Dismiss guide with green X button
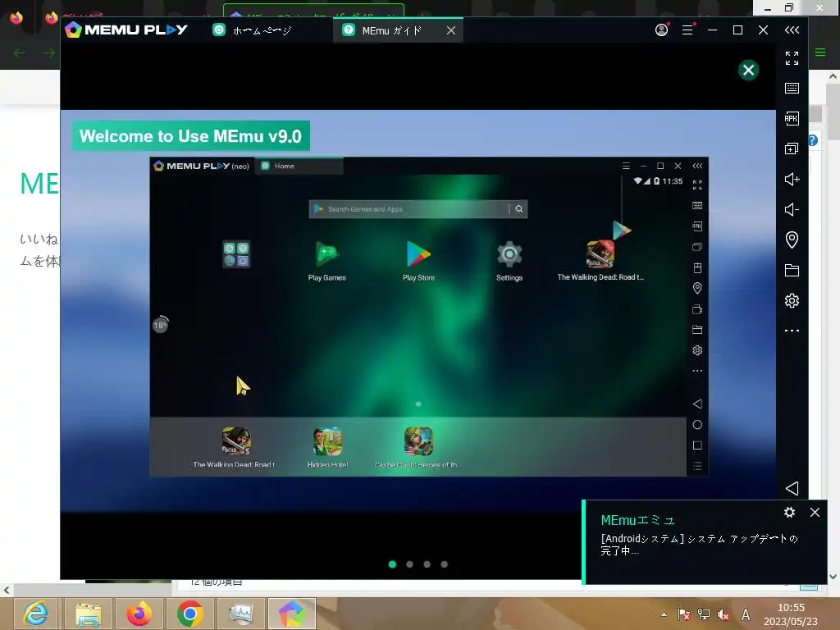This screenshot has height=630, width=840. pyautogui.click(x=748, y=71)
